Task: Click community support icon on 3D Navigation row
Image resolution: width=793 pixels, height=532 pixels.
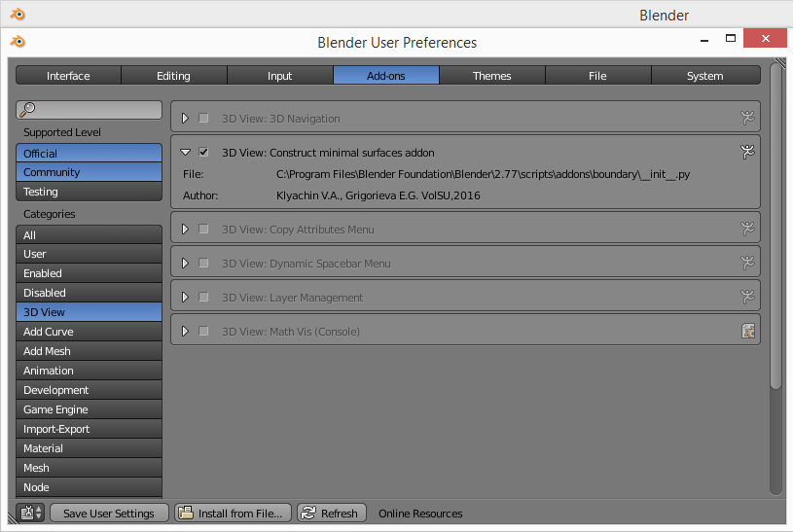Action: point(747,118)
